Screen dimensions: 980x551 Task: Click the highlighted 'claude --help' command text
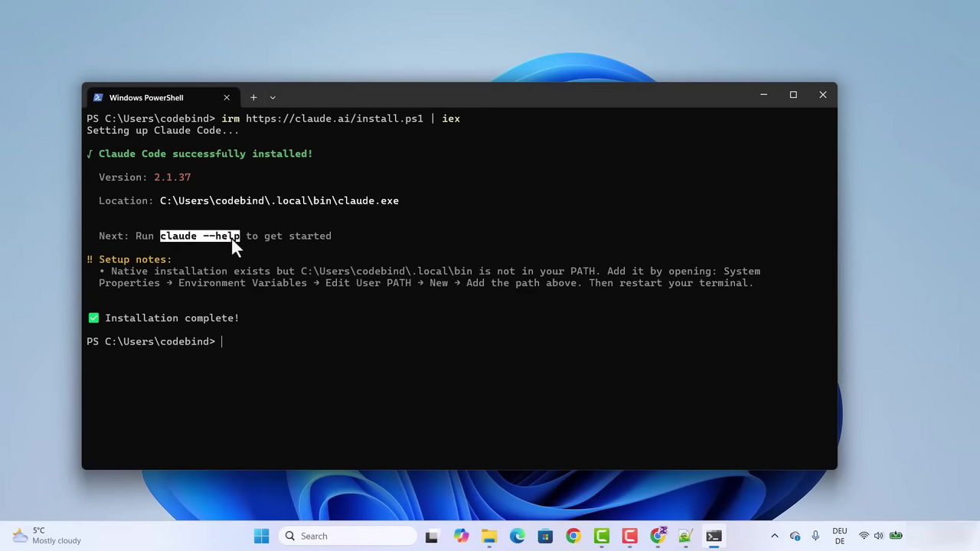(200, 236)
